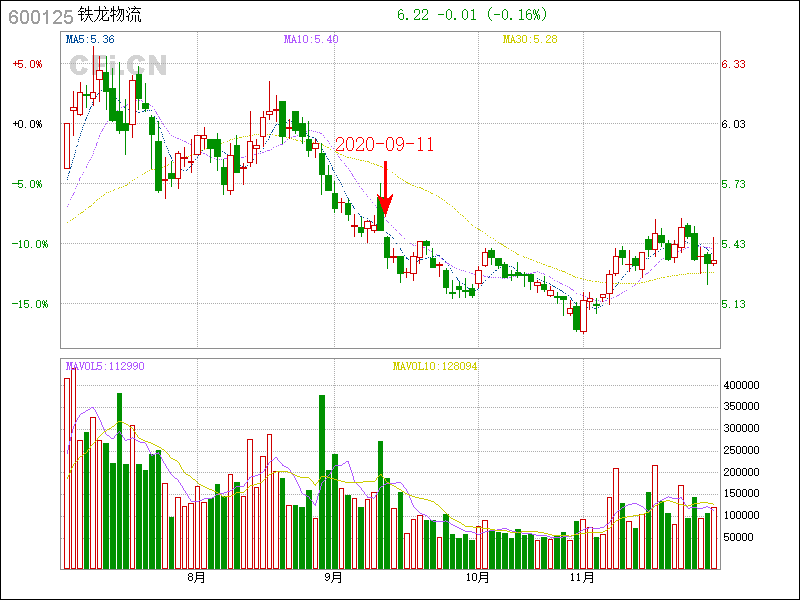
Task: Click the 9月 label on time axis
Action: [x=334, y=578]
